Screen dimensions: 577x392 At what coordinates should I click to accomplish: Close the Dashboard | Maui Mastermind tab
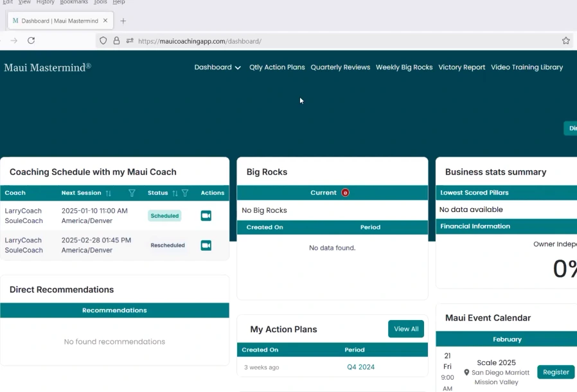click(107, 21)
